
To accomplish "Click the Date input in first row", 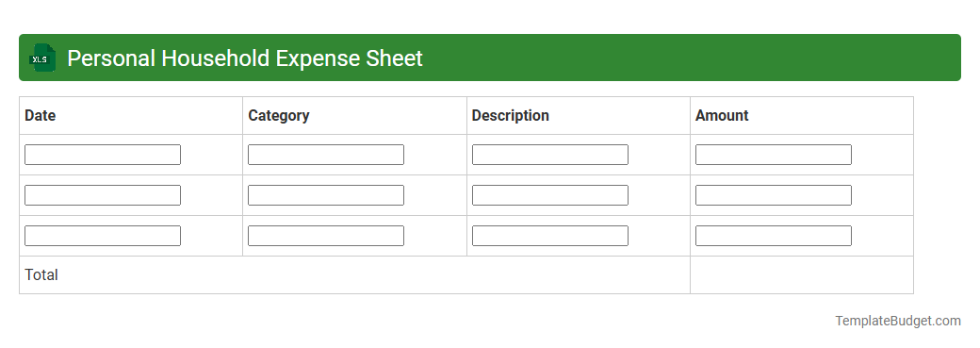I will pyautogui.click(x=103, y=155).
